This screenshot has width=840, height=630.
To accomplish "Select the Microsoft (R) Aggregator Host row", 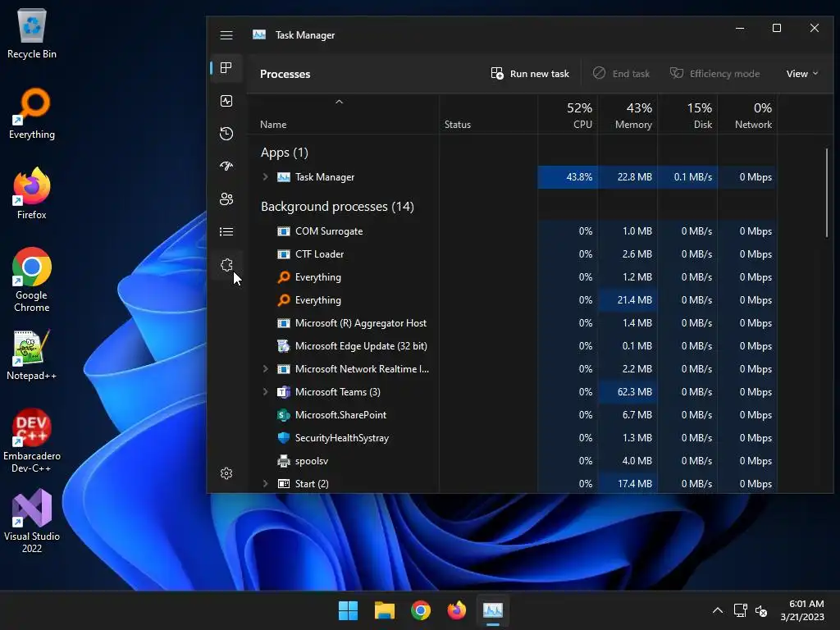I will click(x=514, y=323).
